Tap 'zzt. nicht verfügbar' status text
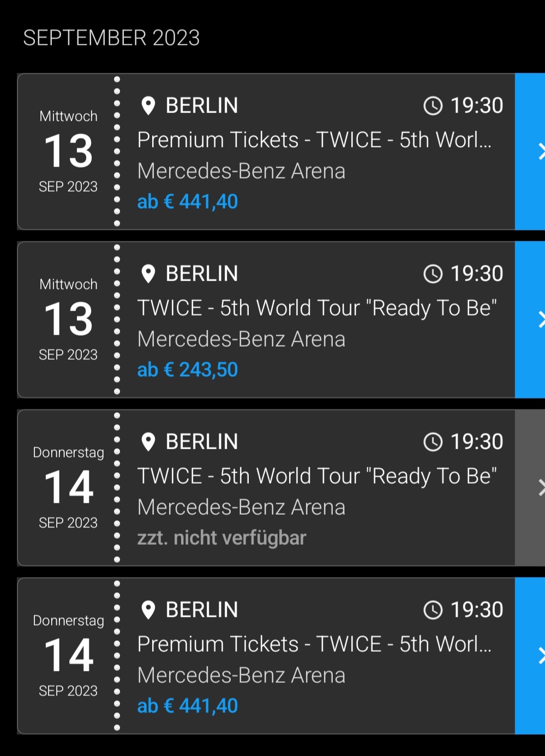Screen dimensions: 545x756 click(221, 538)
